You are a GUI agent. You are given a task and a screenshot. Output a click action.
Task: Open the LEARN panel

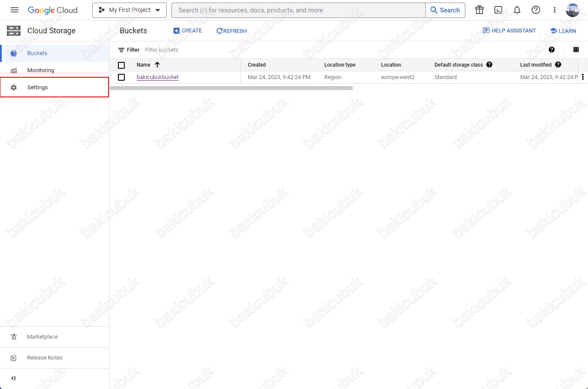click(563, 31)
